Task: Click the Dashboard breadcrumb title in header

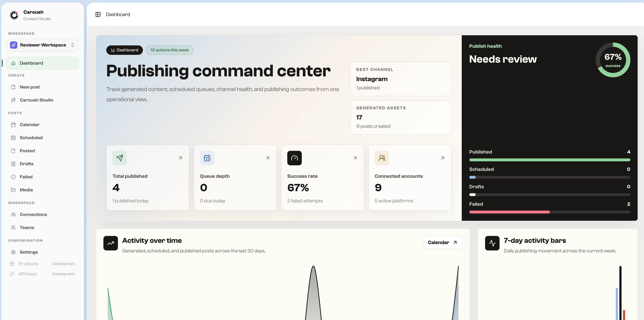Action: 118,15
